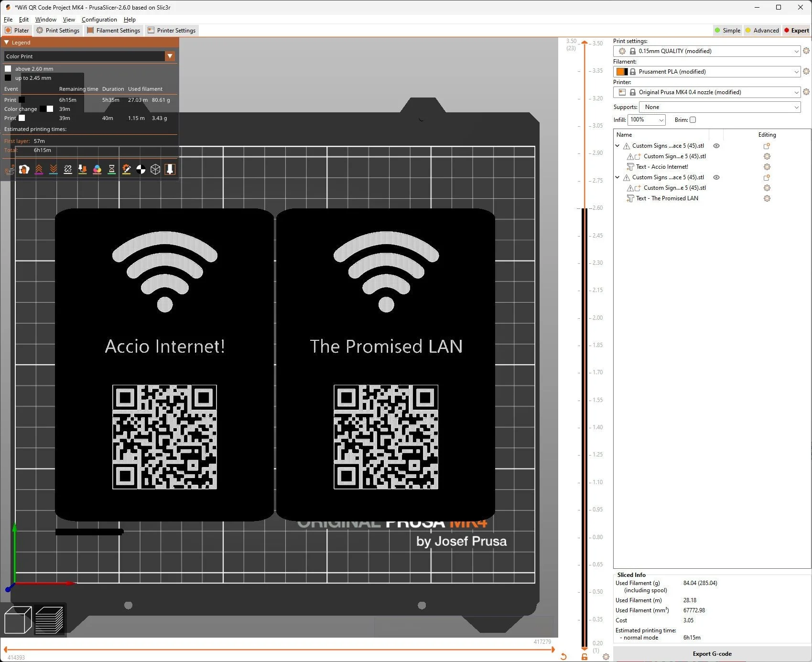Hide the second Custom Signs object via eye
812x662 pixels.
tap(716, 177)
